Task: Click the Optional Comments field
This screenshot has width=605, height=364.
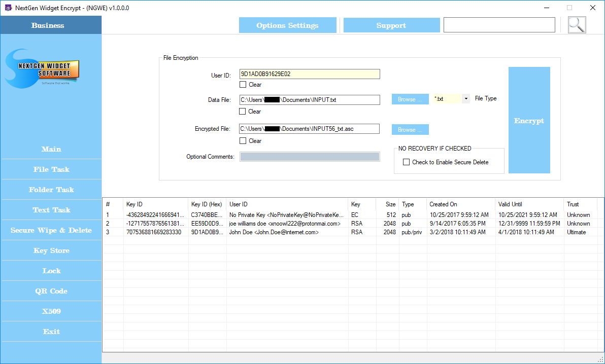Action: (310, 157)
